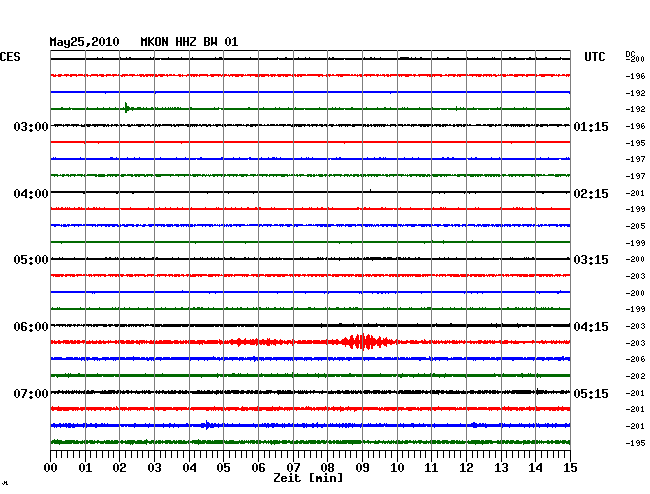The width and height of the screenshot is (650, 494).
Task: Click the 05:15 UTC time label
Action: [x=591, y=393]
